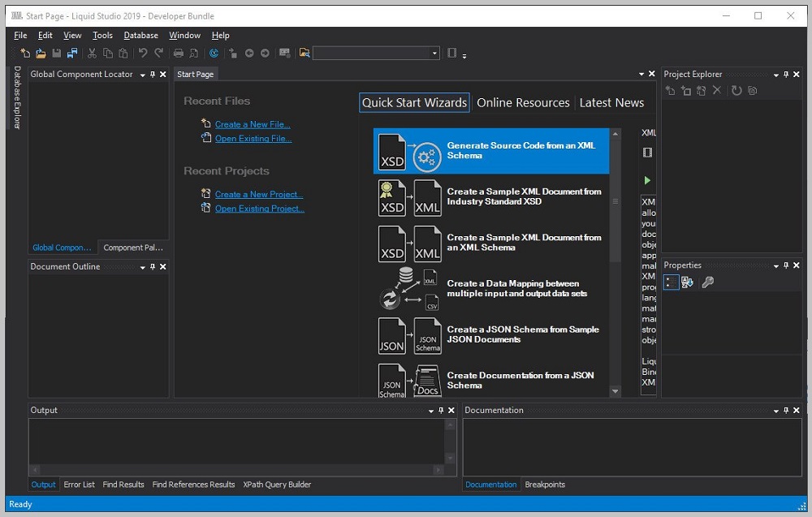Click the wizard list scroll down arrow
This screenshot has width=812, height=517.
click(615, 391)
